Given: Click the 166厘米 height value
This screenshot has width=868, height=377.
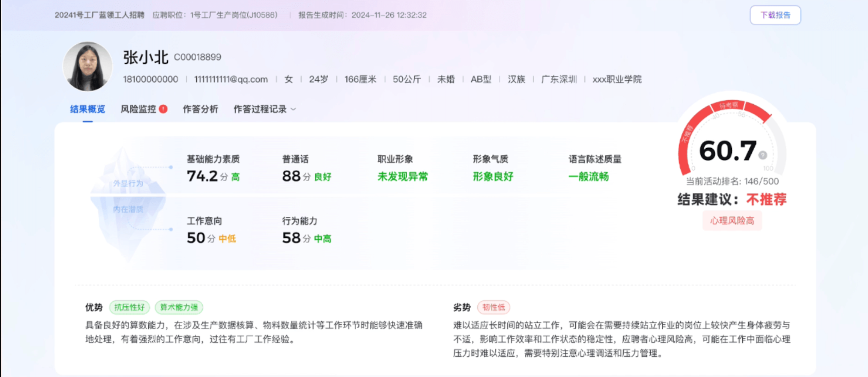Looking at the screenshot, I should tap(360, 79).
